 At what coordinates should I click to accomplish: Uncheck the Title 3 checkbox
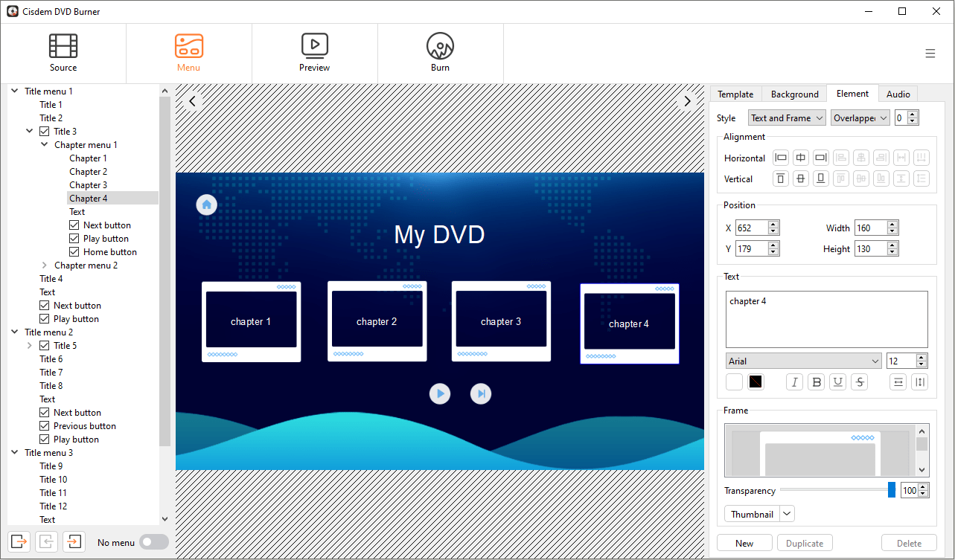[x=45, y=132]
